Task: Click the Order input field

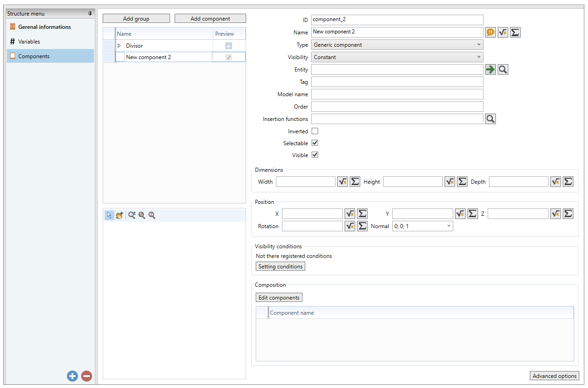Action: (397, 107)
